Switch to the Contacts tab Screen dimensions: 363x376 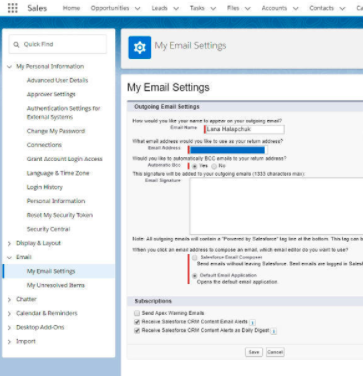click(x=321, y=8)
